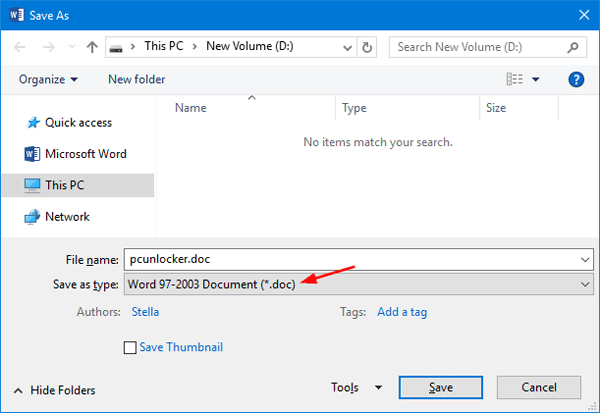Expand the address bar path dropdown
This screenshot has height=413, width=600.
point(346,47)
